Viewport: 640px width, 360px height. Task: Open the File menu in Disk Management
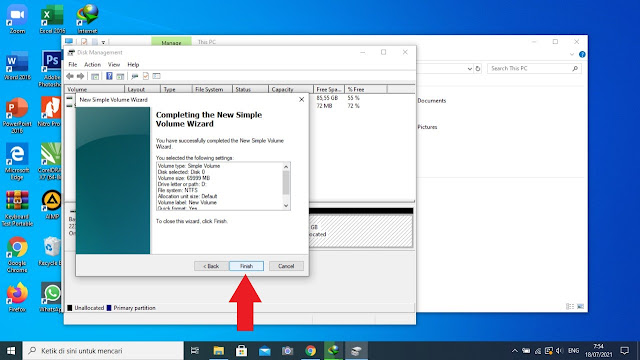(73, 64)
